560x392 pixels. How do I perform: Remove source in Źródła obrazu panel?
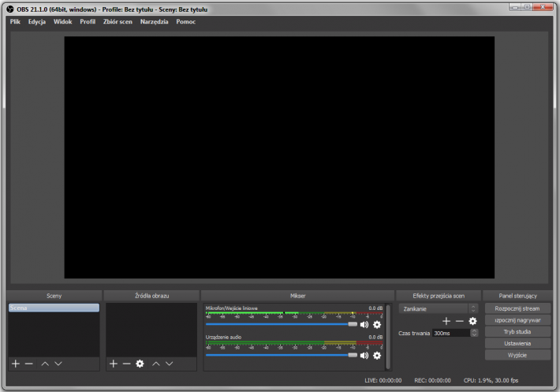(126, 364)
